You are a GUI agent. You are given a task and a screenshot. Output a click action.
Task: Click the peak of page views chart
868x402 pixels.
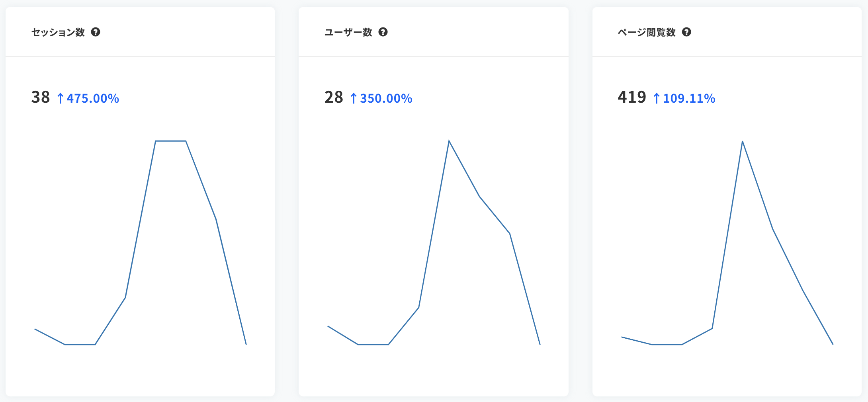click(x=743, y=141)
